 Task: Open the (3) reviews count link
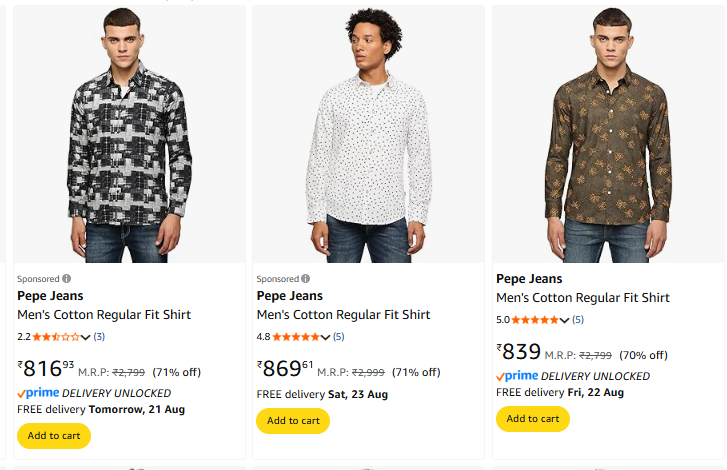(99, 336)
